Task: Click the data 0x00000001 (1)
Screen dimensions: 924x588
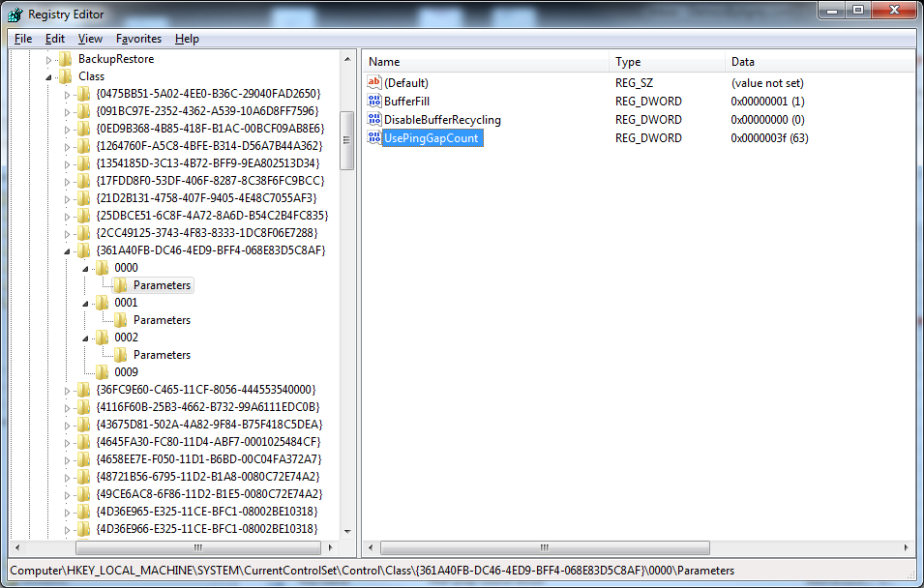Action: pyautogui.click(x=767, y=102)
